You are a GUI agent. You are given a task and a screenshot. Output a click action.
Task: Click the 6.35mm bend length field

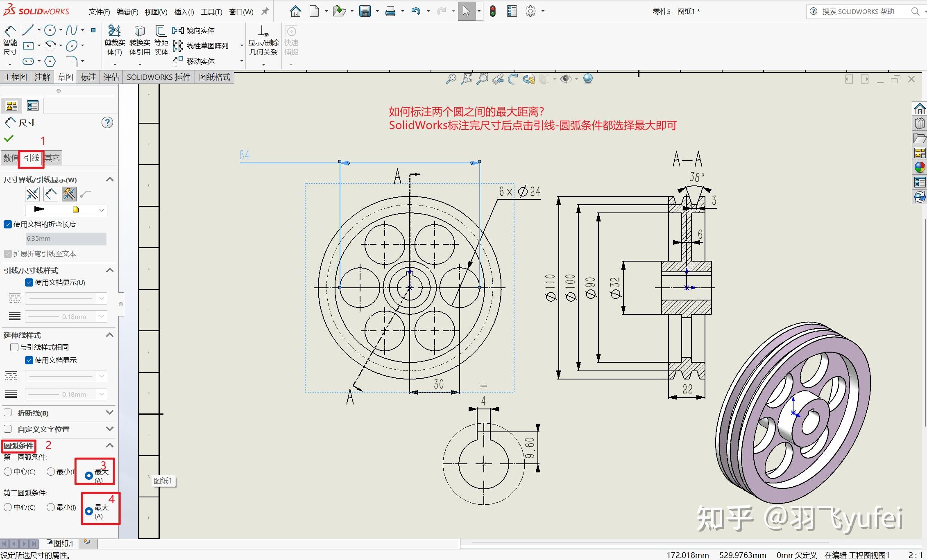[66, 239]
